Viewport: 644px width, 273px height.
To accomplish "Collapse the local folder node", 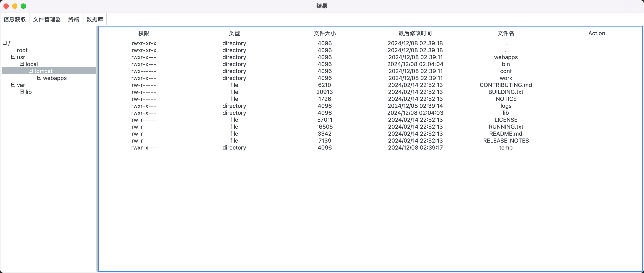I will pyautogui.click(x=22, y=64).
